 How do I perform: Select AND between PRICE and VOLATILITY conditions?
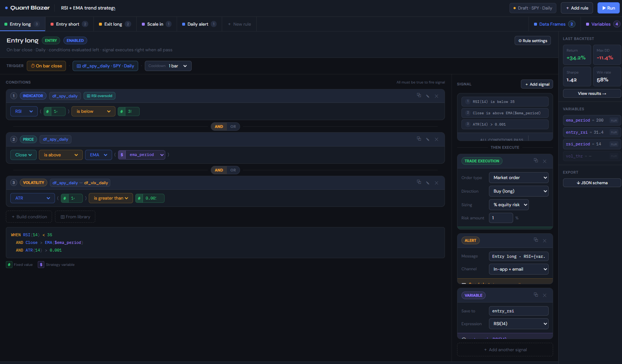coord(219,170)
